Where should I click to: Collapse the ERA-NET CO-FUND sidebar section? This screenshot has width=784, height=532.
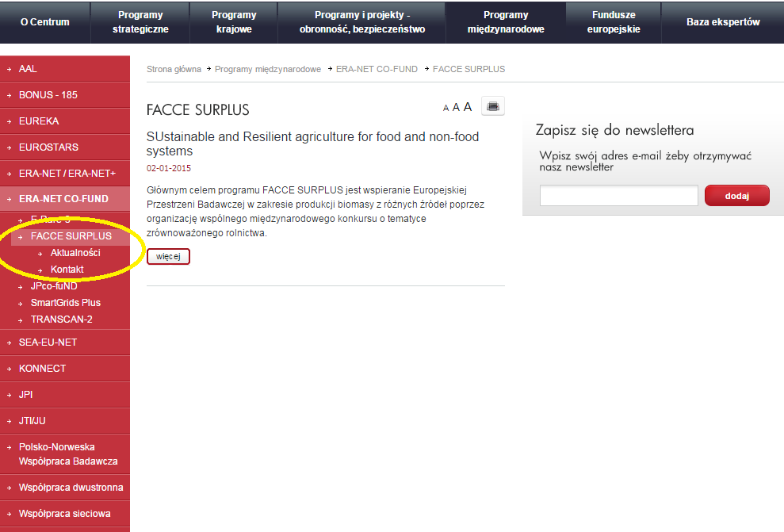tap(65, 198)
